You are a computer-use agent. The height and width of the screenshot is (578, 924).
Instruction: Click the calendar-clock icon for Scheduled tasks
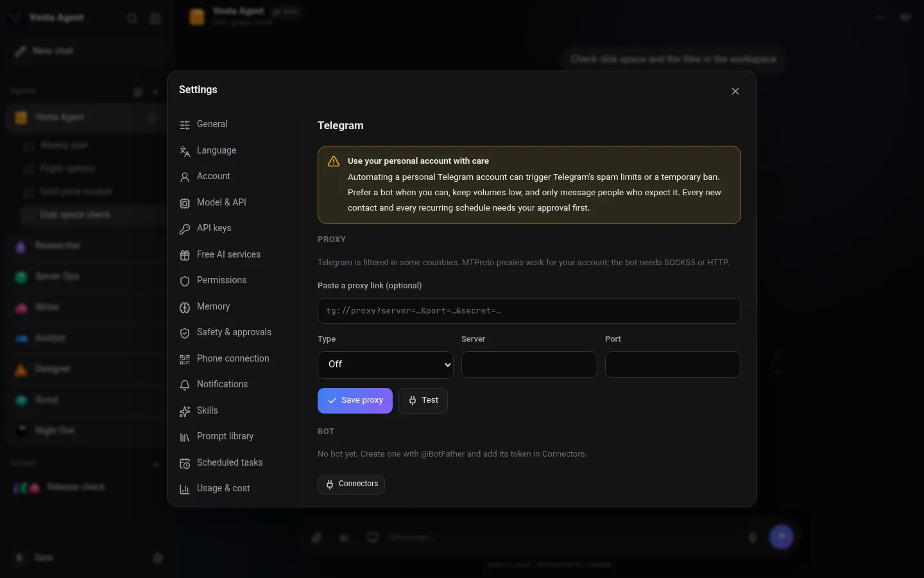point(185,463)
